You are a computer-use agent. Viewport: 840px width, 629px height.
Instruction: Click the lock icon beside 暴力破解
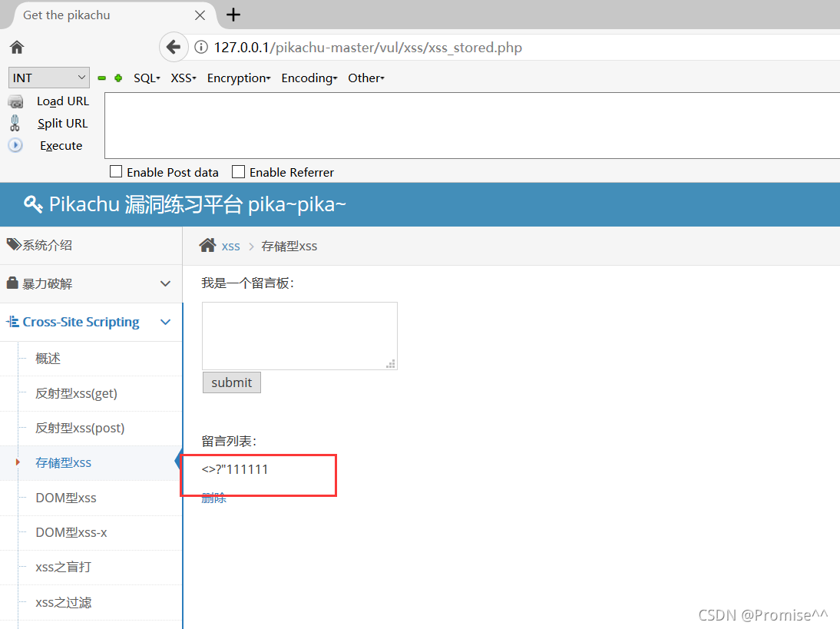click(x=12, y=283)
